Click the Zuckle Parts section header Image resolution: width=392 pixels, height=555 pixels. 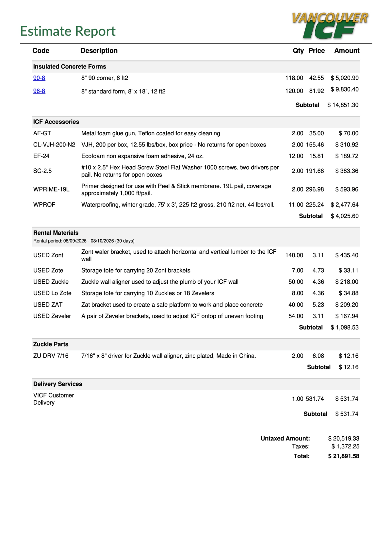[51, 345]
